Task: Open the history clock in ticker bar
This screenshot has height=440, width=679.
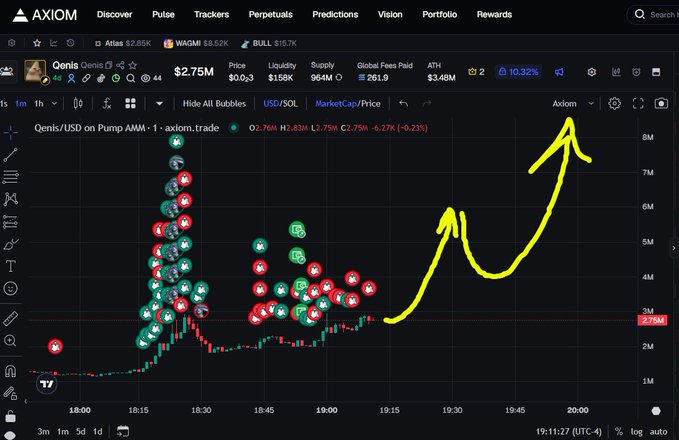Action: click(x=71, y=43)
